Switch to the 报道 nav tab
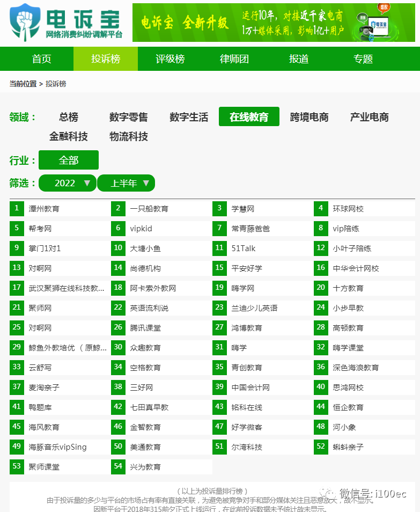Image resolution: width=420 pixels, height=512 pixels. coord(299,59)
